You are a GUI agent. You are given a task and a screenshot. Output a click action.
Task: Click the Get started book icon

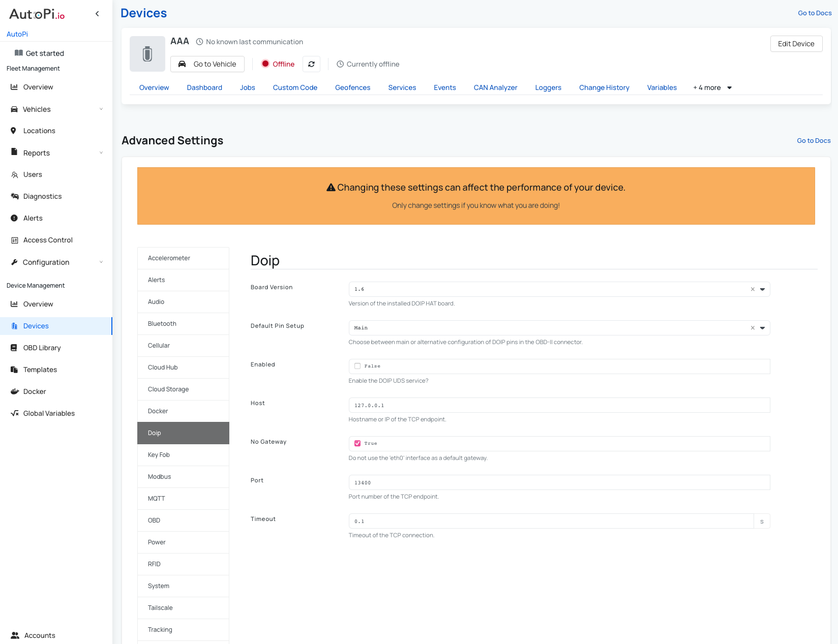[19, 53]
